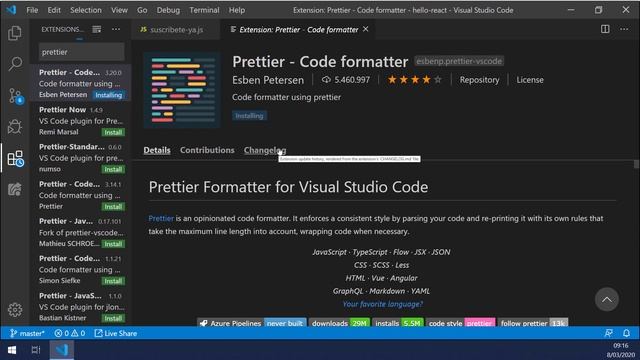Click the details page vertical scrollbar
The width and height of the screenshot is (640, 360).
[636, 164]
